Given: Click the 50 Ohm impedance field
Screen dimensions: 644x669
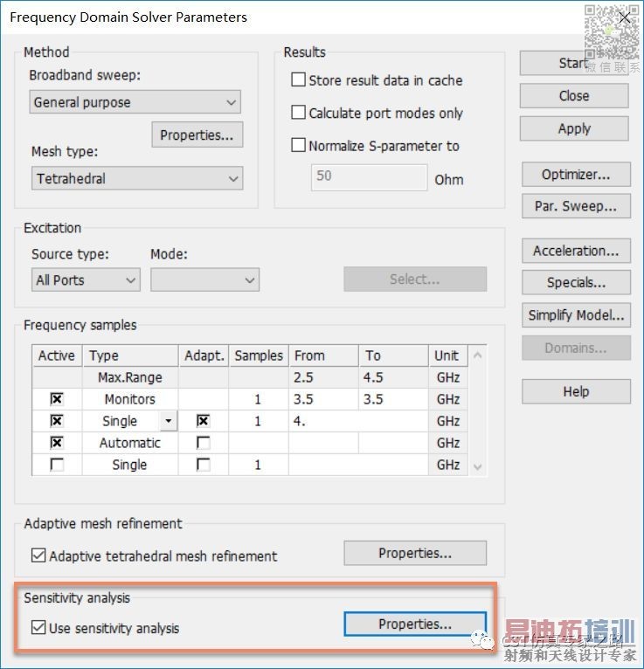Looking at the screenshot, I should coord(369,177).
